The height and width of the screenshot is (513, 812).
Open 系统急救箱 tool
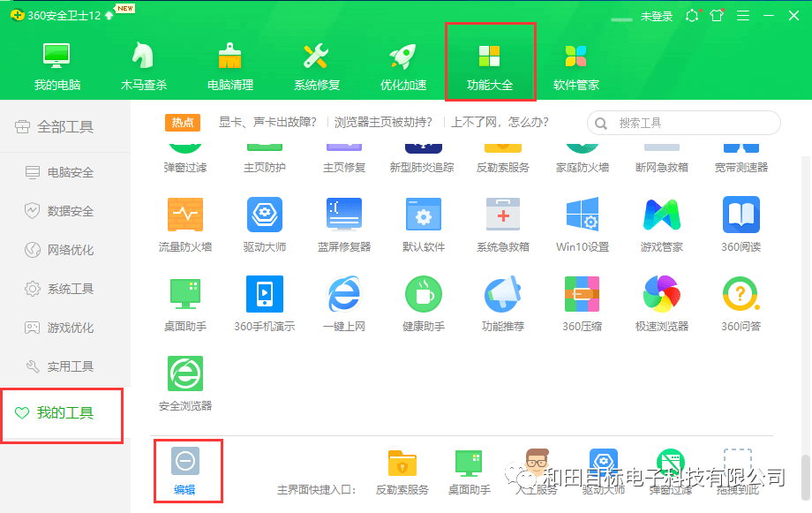tap(503, 224)
